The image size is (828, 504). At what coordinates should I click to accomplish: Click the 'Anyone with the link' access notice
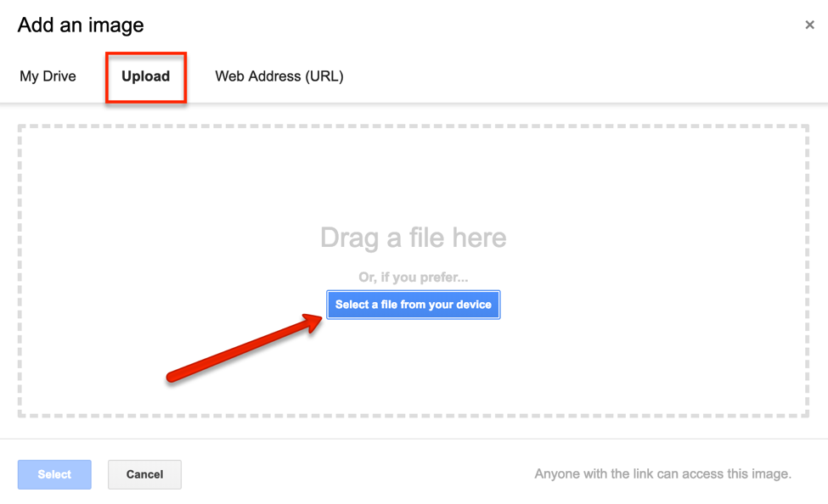pyautogui.click(x=662, y=474)
